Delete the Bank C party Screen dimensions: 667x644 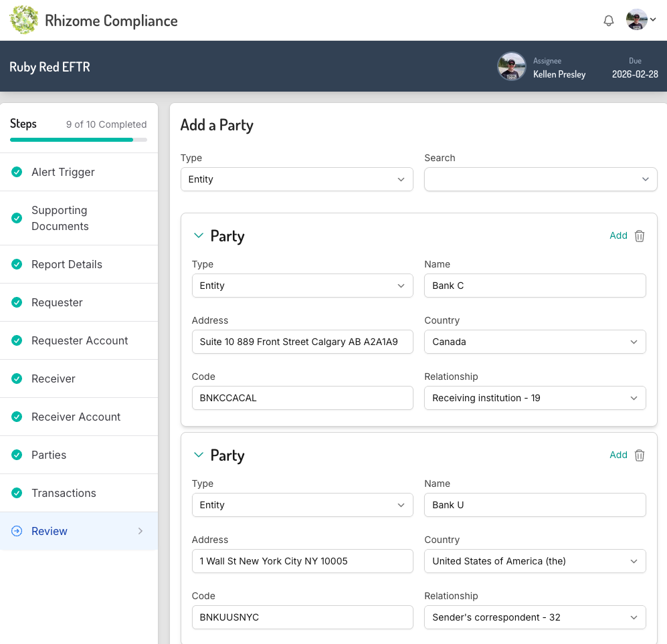[640, 236]
